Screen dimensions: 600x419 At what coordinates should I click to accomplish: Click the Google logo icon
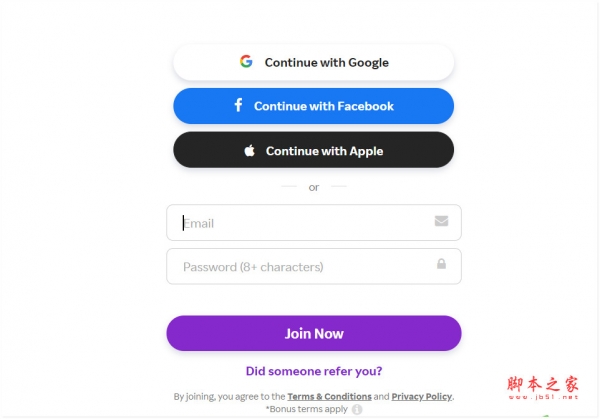[x=246, y=62]
